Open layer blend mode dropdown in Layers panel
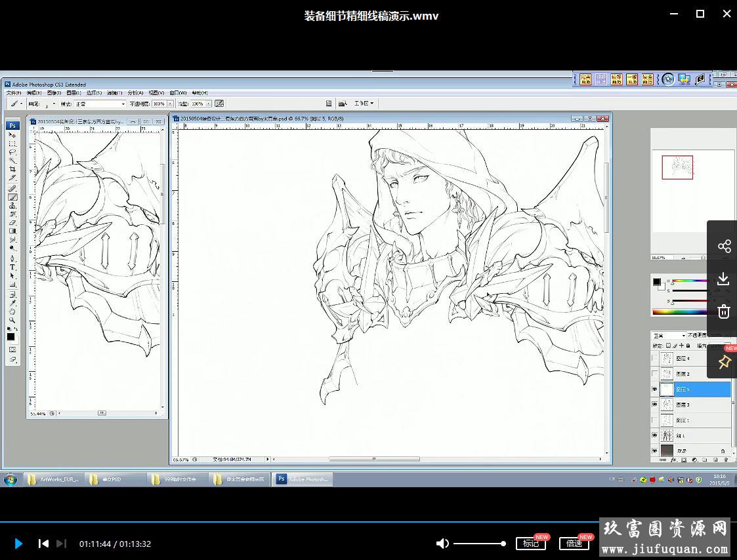Image resolution: width=737 pixels, height=560 pixels. click(x=669, y=336)
